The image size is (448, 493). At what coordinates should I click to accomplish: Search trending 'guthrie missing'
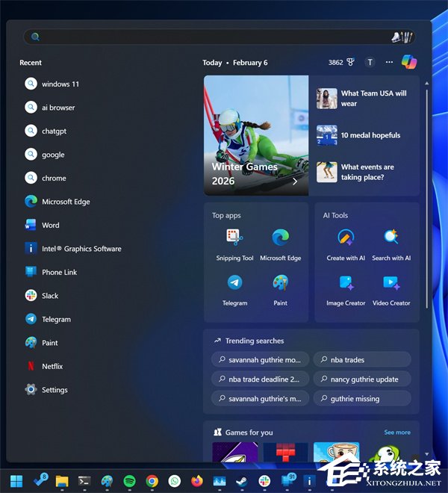[362, 398]
